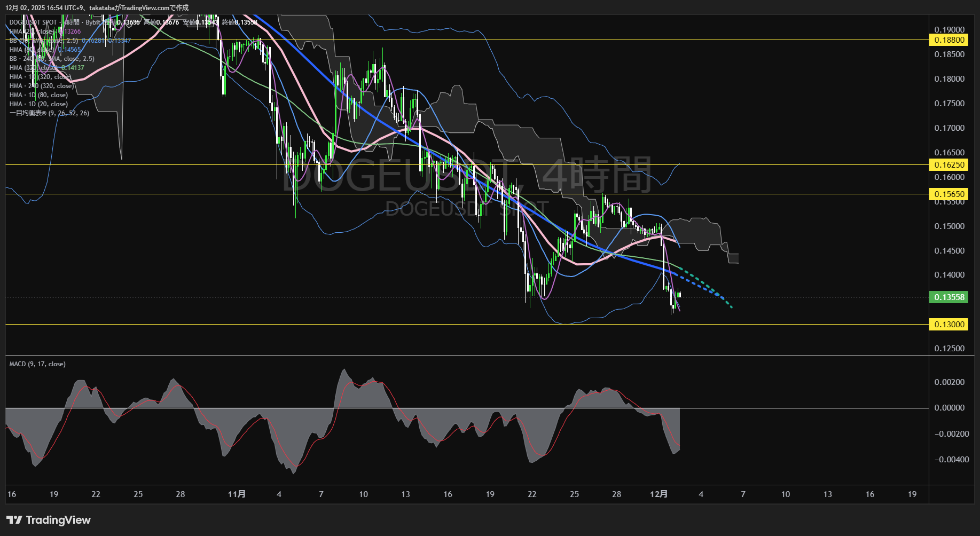Select the BB · 240 indicator legend entry
Screen dimensions: 980x536
tap(52, 59)
